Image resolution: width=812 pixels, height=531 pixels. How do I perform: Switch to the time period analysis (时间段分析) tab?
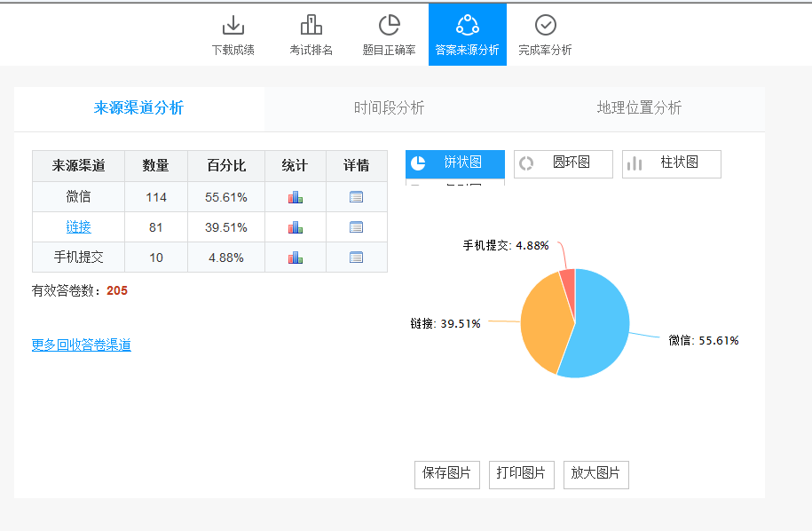click(389, 108)
